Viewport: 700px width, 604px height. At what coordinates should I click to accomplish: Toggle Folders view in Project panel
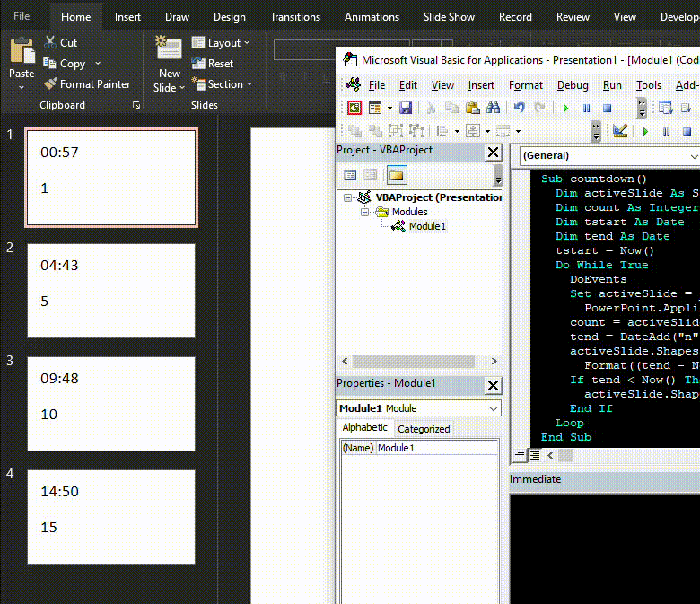coord(397,175)
